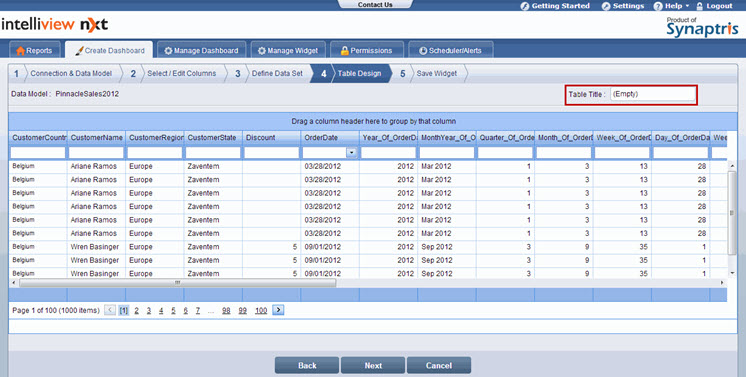
Task: Click the Manage Dashboard gear icon
Action: pos(168,50)
